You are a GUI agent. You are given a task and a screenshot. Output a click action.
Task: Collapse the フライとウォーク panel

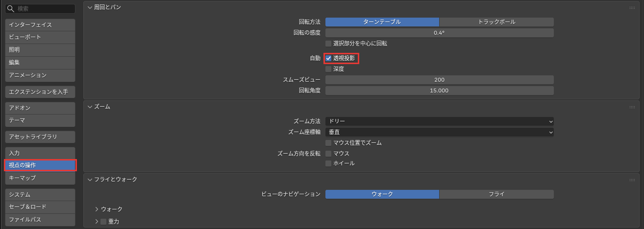[90, 180]
